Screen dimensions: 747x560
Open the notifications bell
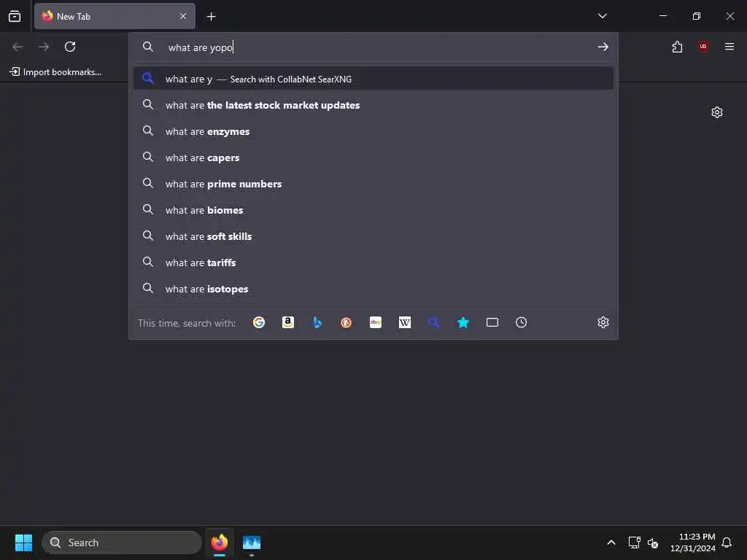(727, 542)
